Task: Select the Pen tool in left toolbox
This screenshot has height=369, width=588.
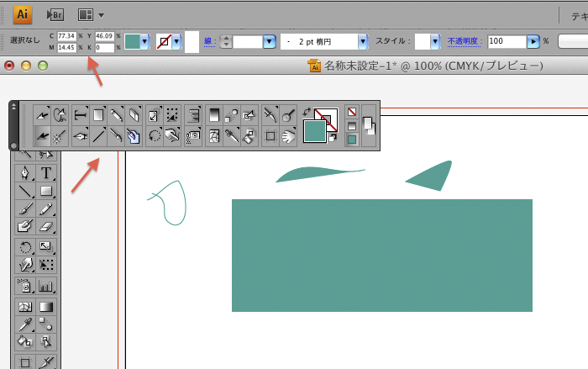Action: [25, 173]
